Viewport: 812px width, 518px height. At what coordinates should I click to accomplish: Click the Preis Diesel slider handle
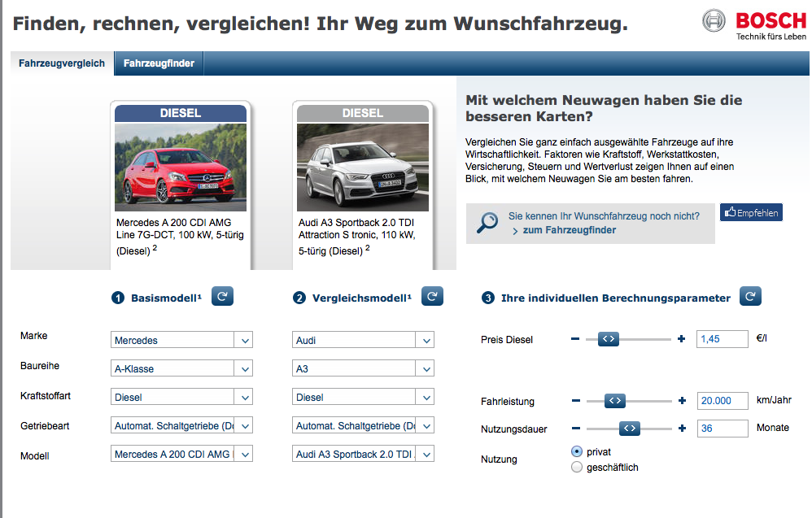[609, 339]
